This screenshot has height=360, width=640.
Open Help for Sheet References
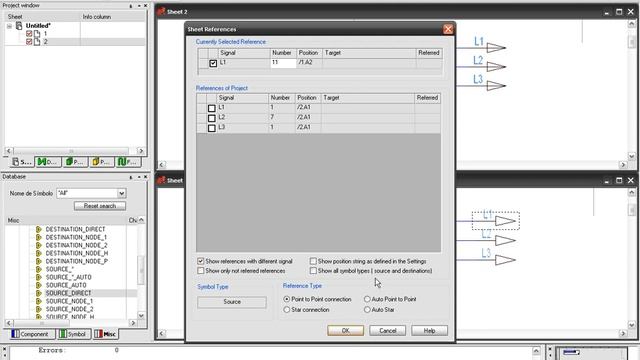click(429, 331)
